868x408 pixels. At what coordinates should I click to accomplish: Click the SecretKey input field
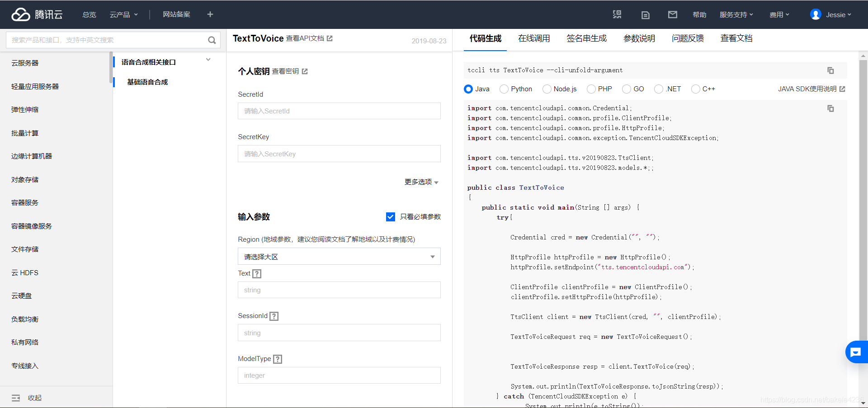click(x=339, y=154)
